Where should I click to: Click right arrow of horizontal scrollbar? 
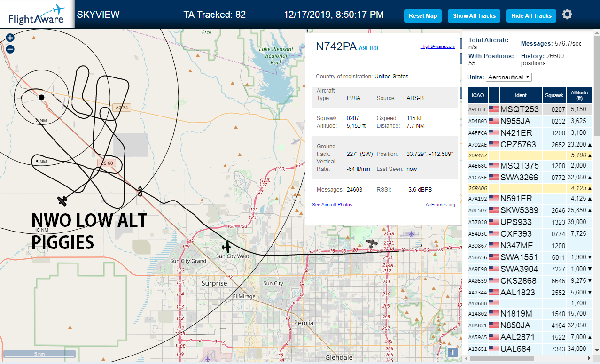[588, 358]
